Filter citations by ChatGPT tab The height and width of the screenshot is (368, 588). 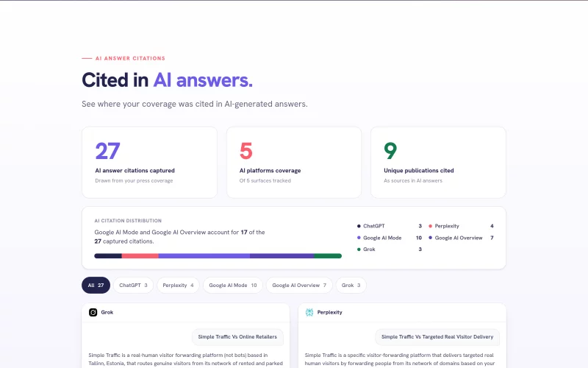[134, 286]
